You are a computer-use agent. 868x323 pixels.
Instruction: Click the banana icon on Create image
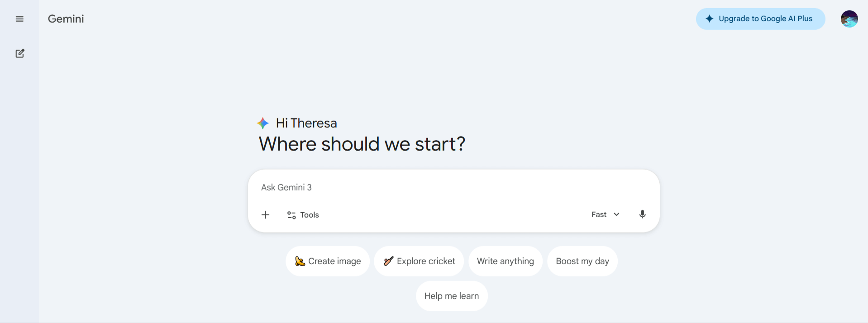tap(300, 261)
